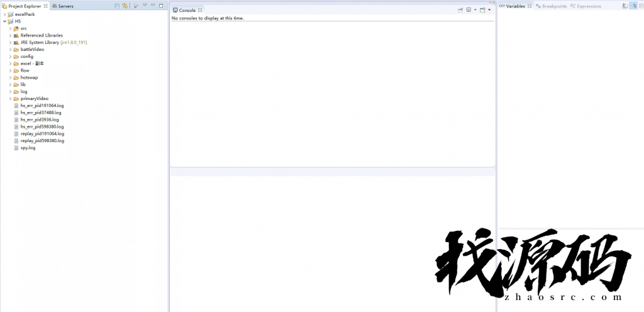644x312 pixels.
Task: Click the config folder icon
Action: [16, 56]
